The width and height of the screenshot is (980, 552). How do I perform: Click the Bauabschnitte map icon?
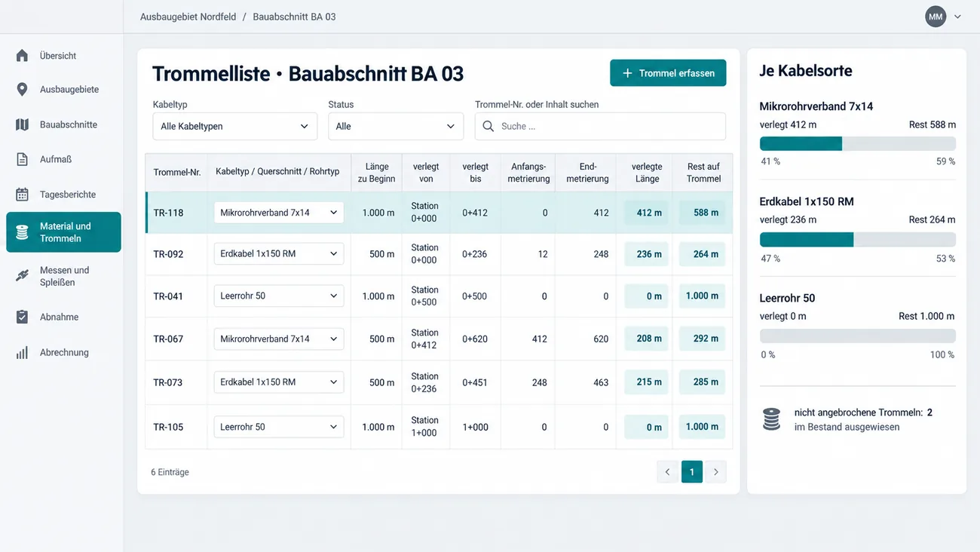pos(22,124)
